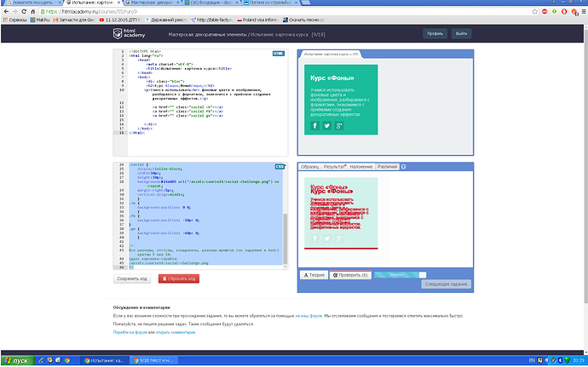Click the red Сбросить код button
The image size is (588, 367).
tap(178, 278)
